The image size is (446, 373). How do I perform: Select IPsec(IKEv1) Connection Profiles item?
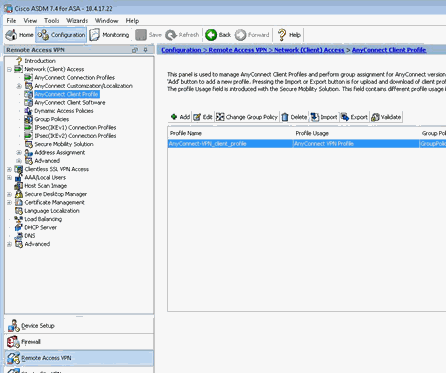pyautogui.click(x=75, y=127)
